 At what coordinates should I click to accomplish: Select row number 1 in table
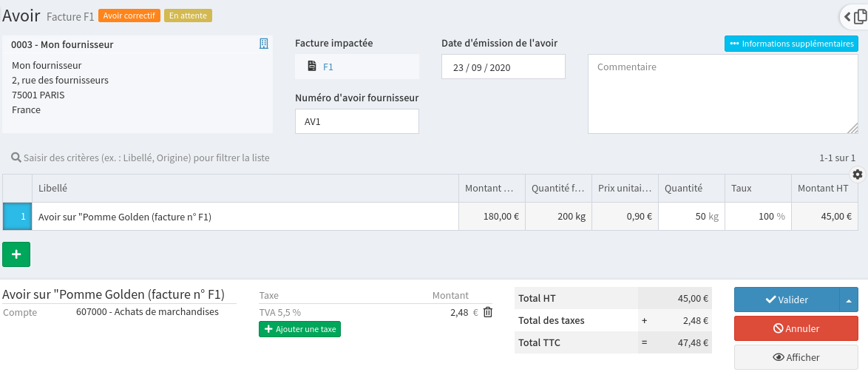click(17, 217)
